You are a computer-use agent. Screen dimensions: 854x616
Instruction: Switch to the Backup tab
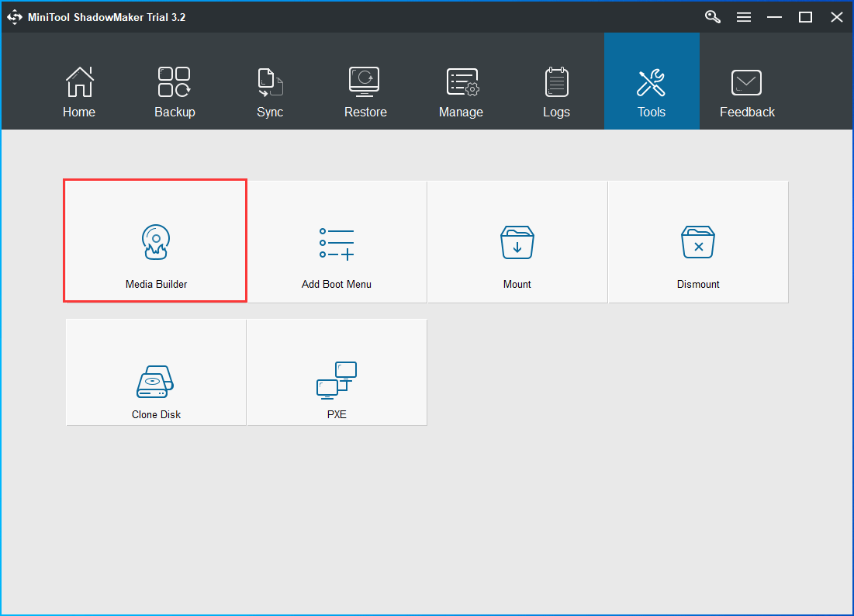[x=175, y=92]
